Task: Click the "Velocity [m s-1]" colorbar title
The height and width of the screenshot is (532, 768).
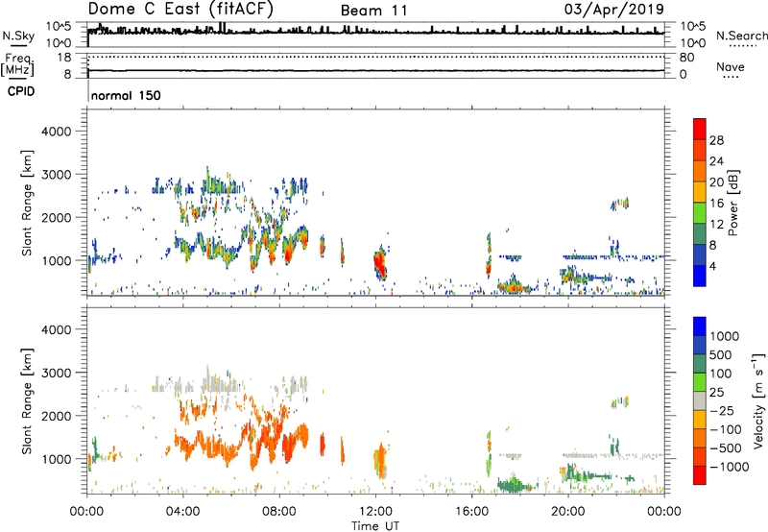Action: click(x=758, y=400)
